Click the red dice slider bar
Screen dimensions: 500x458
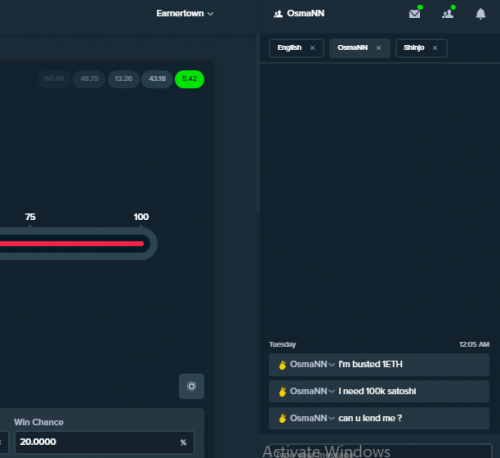pyautogui.click(x=72, y=244)
